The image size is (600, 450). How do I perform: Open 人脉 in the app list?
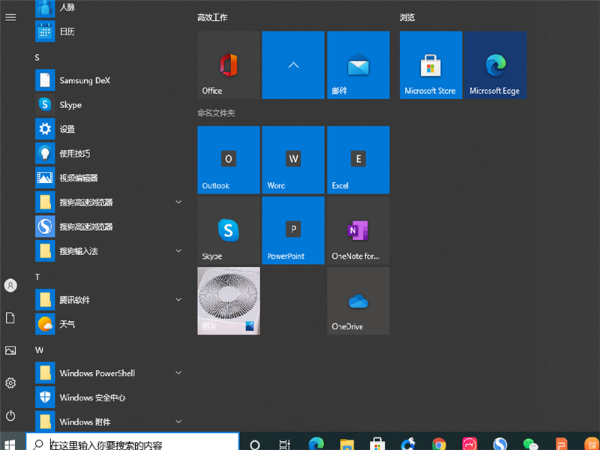(109, 8)
